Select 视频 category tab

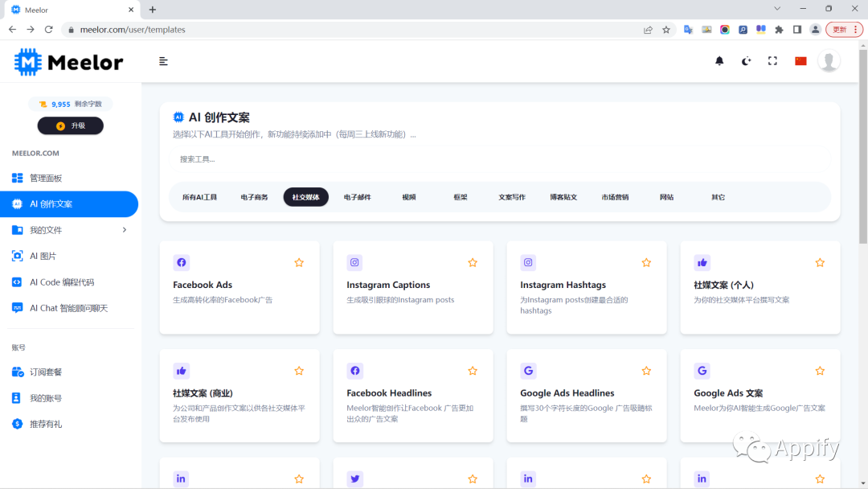click(x=408, y=197)
